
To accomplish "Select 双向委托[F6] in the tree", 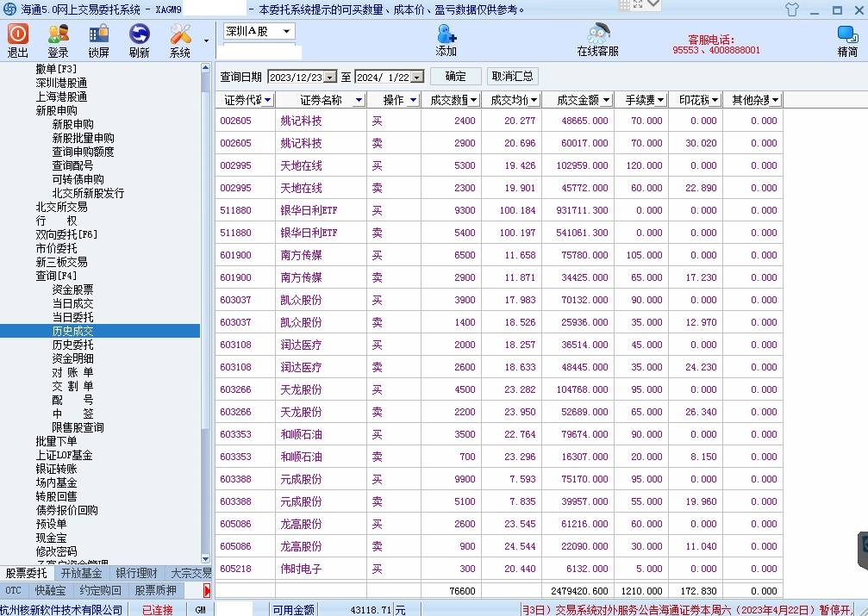I will coord(66,234).
